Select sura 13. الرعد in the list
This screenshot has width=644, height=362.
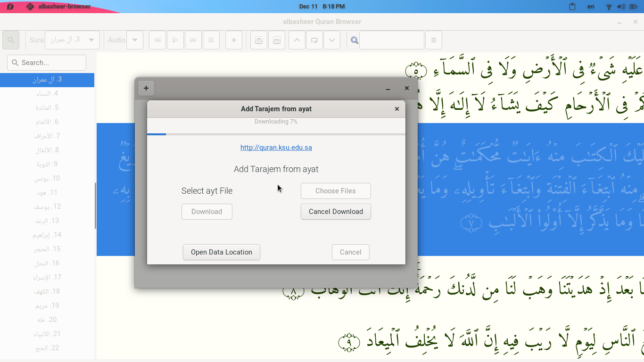coord(47,221)
